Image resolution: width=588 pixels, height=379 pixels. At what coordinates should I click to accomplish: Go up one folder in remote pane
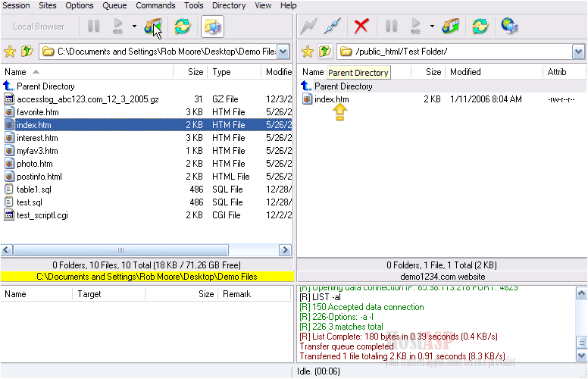click(x=325, y=52)
